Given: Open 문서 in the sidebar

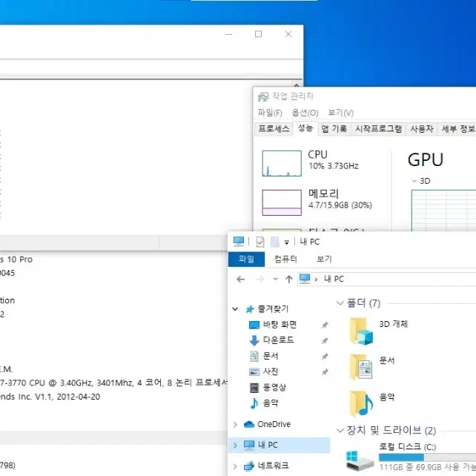Looking at the screenshot, I should click(x=270, y=356).
